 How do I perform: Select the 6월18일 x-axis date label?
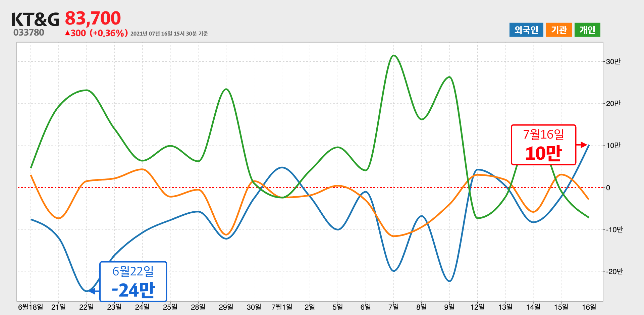coord(31,307)
